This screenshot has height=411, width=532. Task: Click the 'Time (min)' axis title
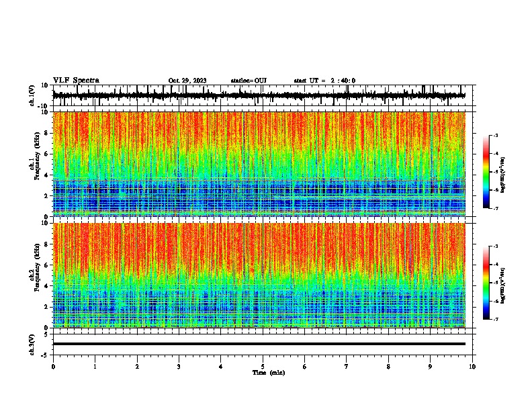269,373
